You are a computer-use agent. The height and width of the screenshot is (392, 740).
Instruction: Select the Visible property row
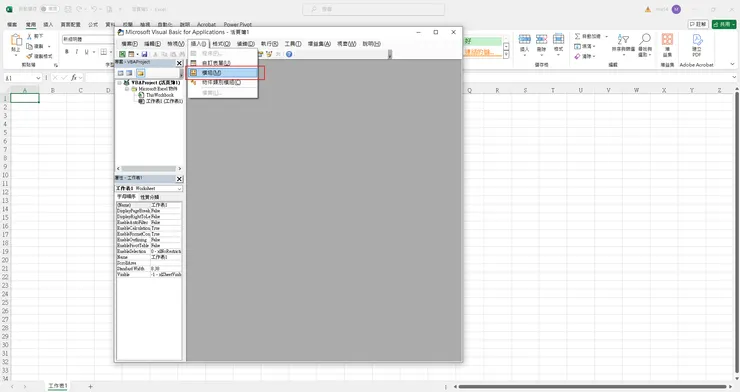[x=149, y=274]
